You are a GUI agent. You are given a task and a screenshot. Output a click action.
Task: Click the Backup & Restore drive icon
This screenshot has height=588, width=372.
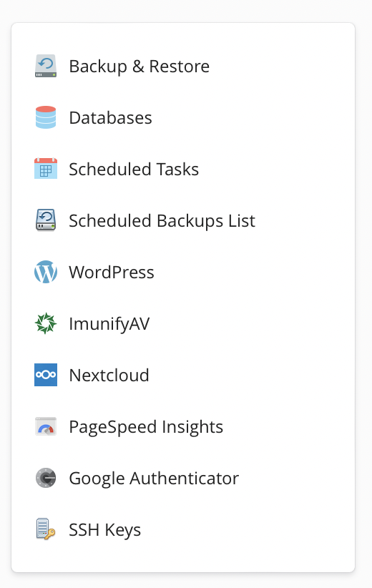pyautogui.click(x=46, y=66)
